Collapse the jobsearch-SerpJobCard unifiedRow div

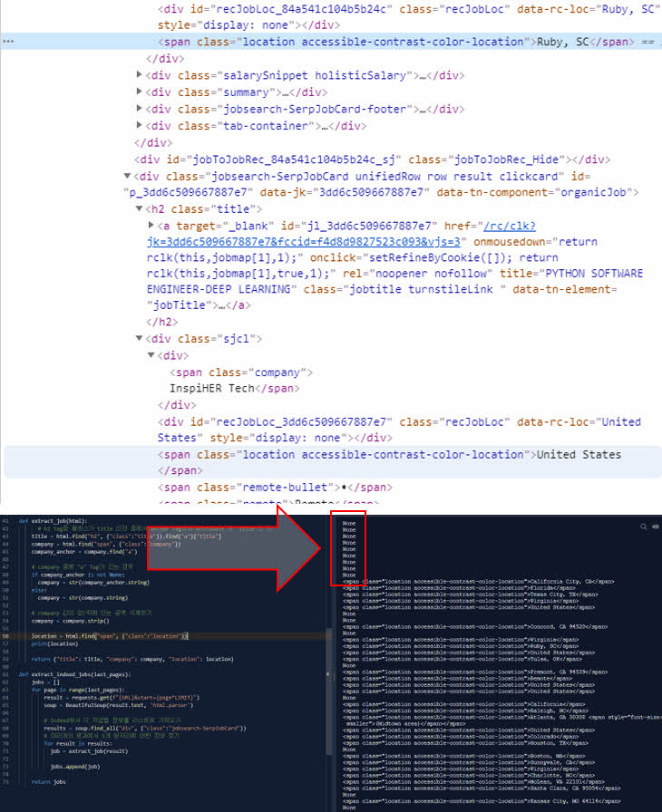[x=128, y=176]
